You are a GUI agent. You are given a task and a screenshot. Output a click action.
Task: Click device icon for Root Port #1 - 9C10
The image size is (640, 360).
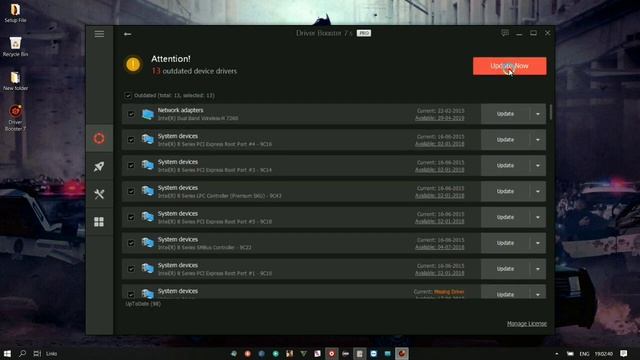tap(147, 269)
